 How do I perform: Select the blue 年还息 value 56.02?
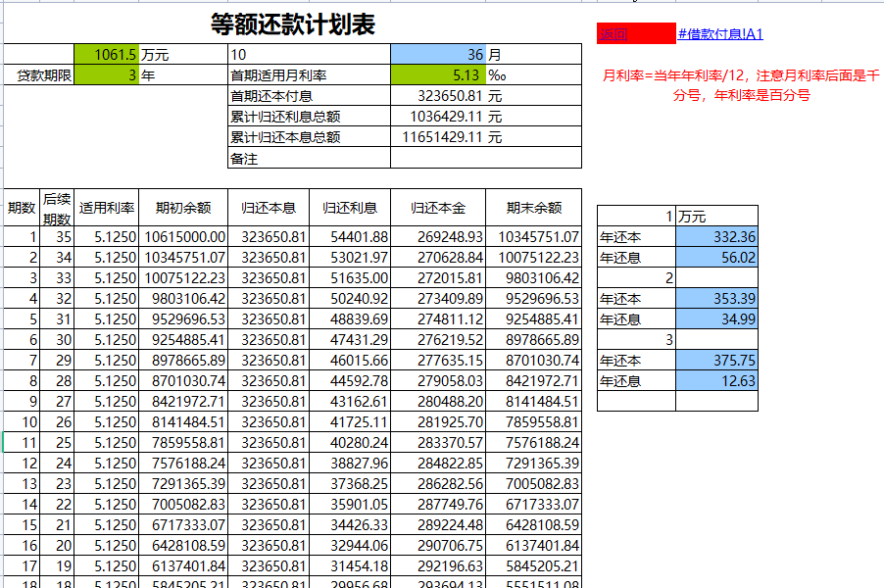coord(716,256)
